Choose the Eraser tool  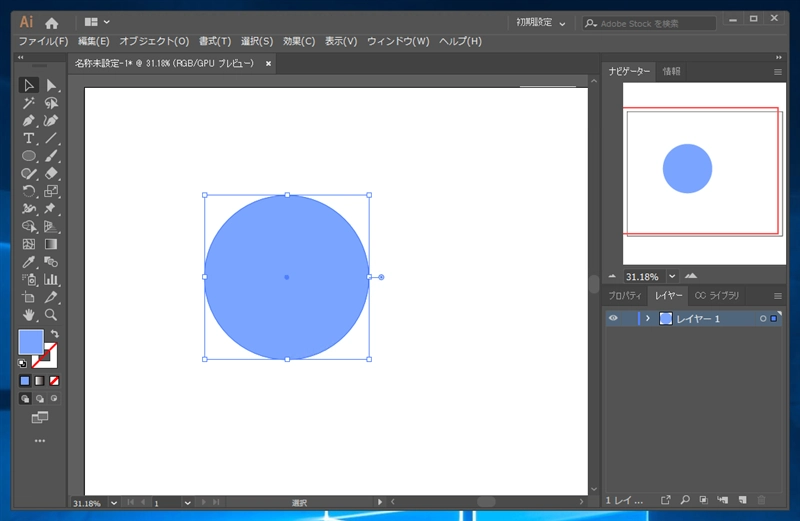click(51, 173)
